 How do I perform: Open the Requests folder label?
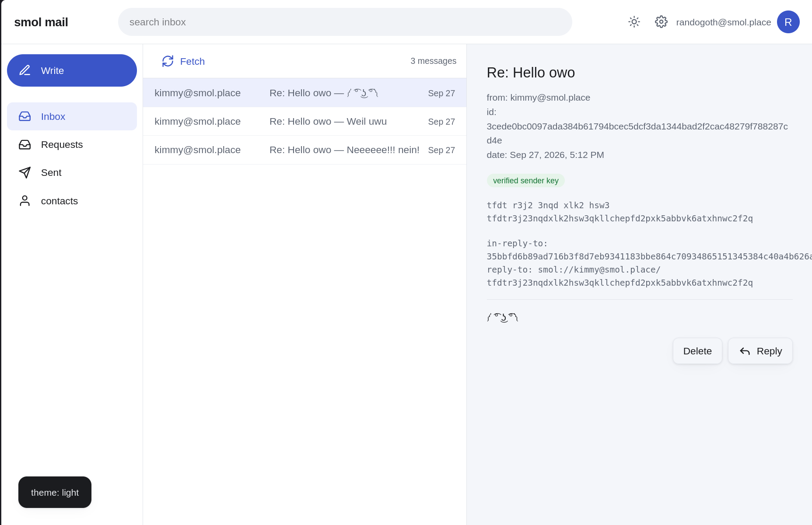pos(62,144)
